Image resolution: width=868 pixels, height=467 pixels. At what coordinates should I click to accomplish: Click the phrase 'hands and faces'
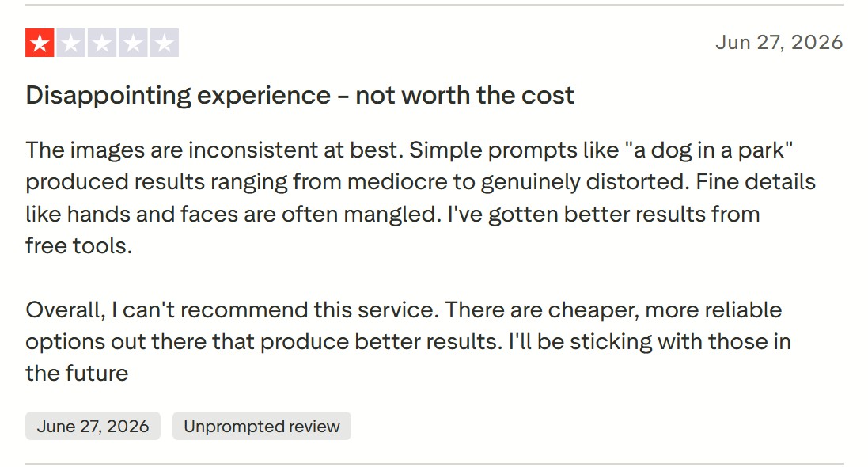(x=153, y=214)
